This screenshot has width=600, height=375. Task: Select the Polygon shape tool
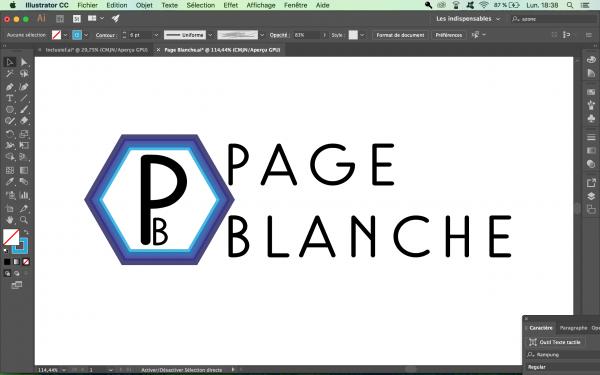pyautogui.click(x=10, y=109)
